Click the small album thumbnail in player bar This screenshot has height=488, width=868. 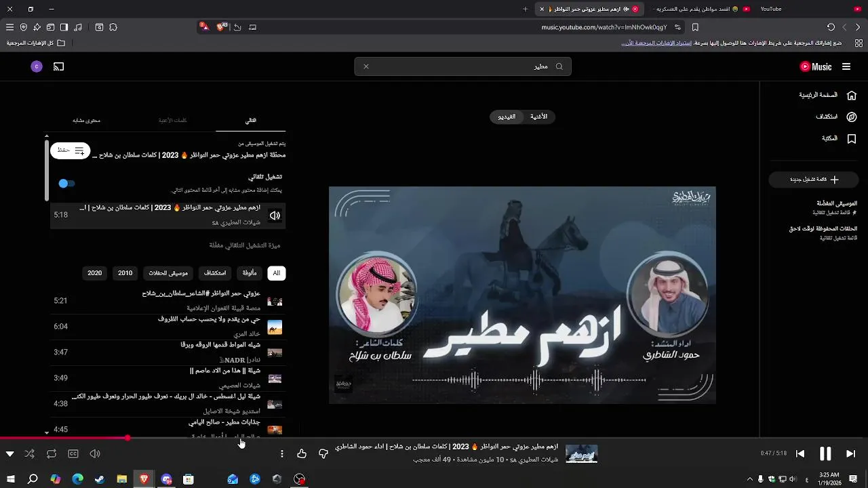coord(582,453)
